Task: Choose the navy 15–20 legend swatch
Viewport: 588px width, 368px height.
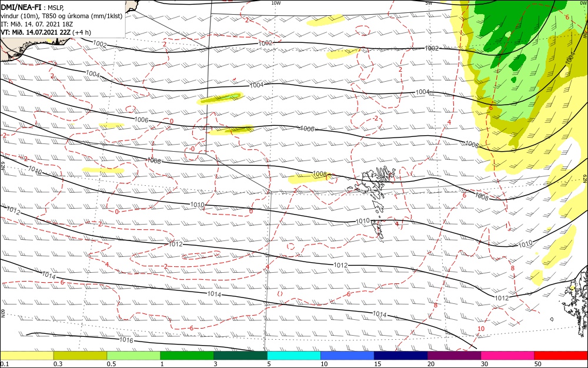Action: click(401, 356)
